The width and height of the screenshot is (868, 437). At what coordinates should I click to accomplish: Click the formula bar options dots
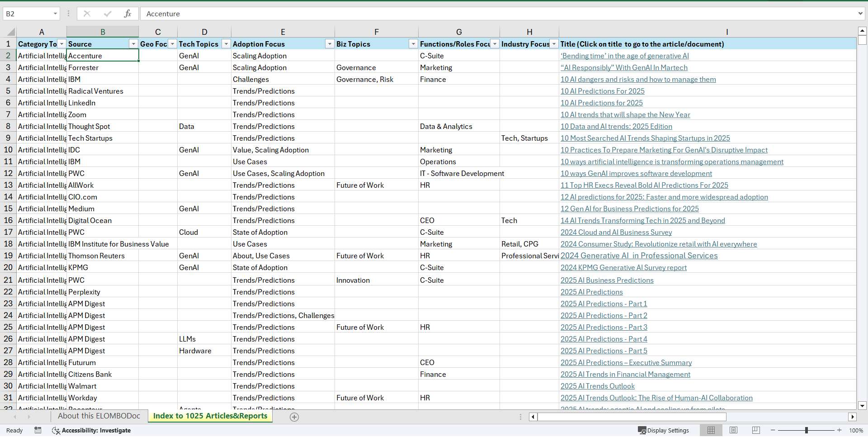coord(68,14)
